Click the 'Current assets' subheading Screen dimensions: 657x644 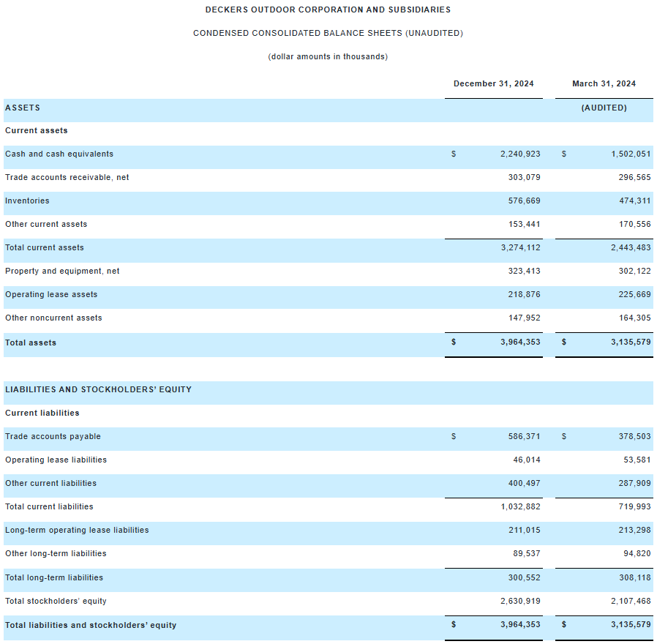click(x=37, y=130)
